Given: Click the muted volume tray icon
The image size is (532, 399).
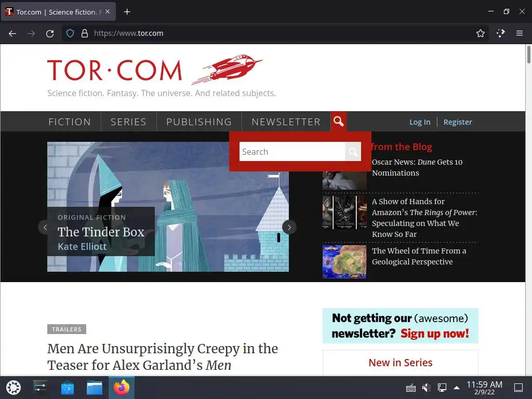Looking at the screenshot, I should coord(426,388).
